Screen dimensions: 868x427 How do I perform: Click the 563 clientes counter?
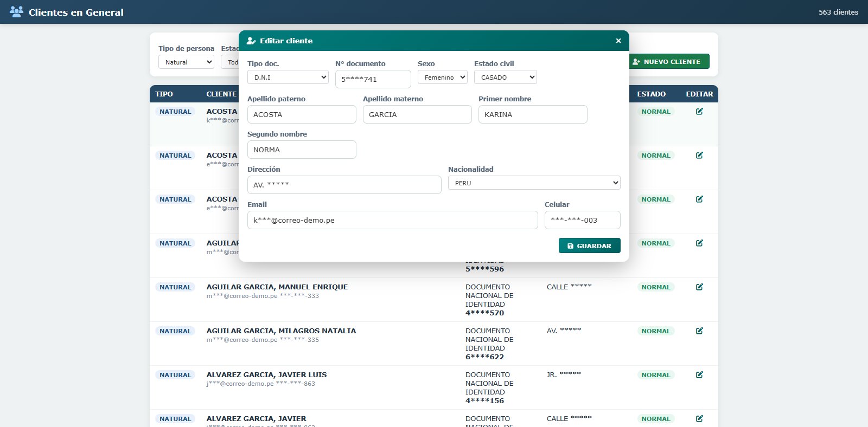838,12
